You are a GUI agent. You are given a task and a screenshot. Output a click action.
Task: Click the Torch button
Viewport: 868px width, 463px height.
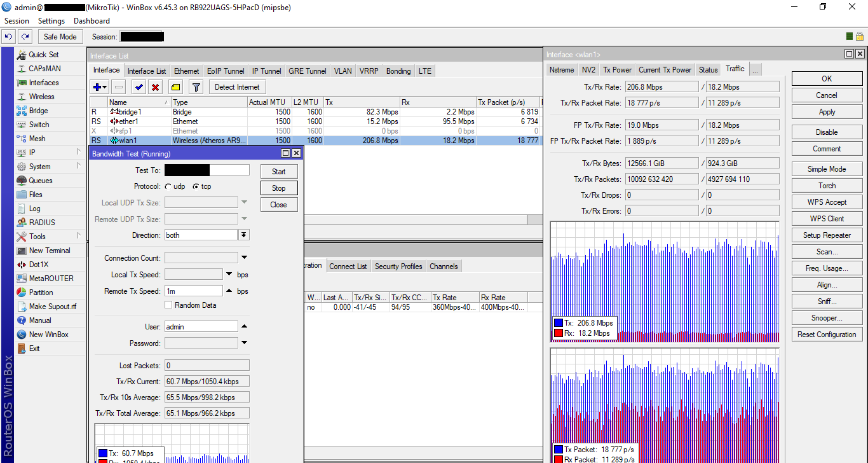[827, 186]
